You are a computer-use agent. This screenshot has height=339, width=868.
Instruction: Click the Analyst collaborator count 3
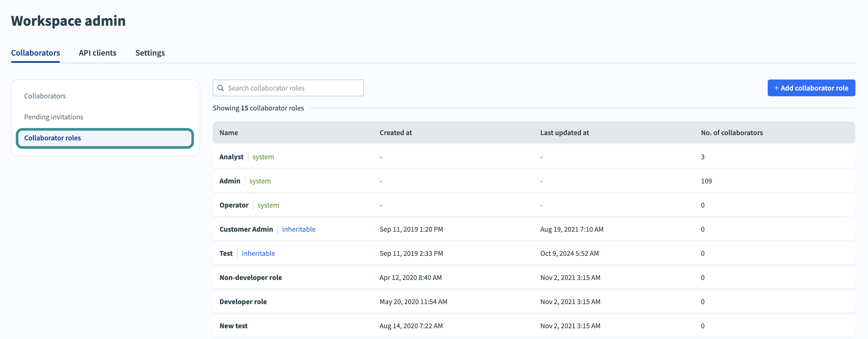coord(703,157)
